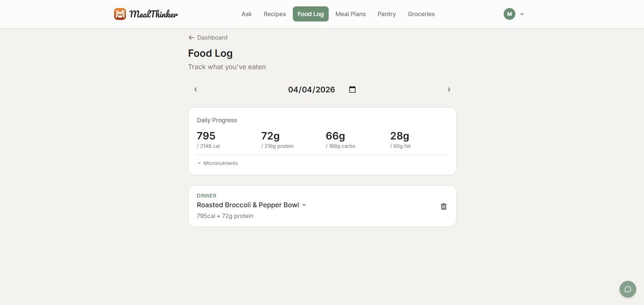Open the M profile avatar
The image size is (644, 305).
[x=509, y=14]
